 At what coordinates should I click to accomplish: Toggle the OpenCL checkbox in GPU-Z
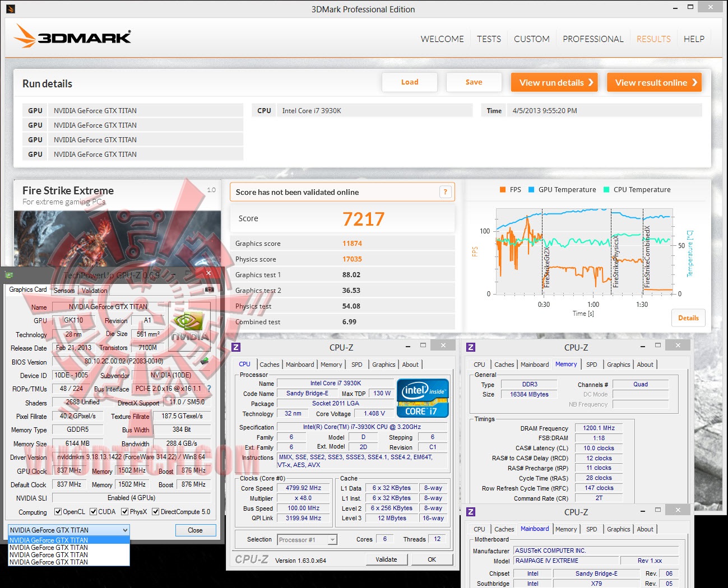[58, 512]
